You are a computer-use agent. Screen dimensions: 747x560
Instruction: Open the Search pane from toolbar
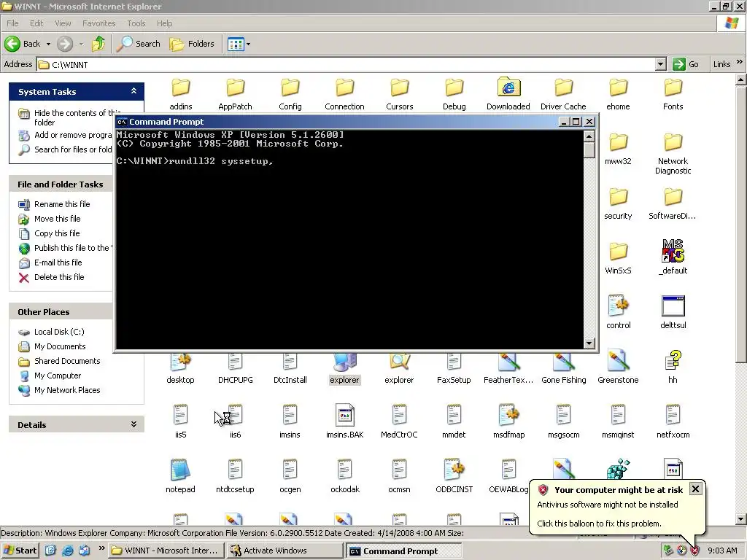tap(139, 44)
